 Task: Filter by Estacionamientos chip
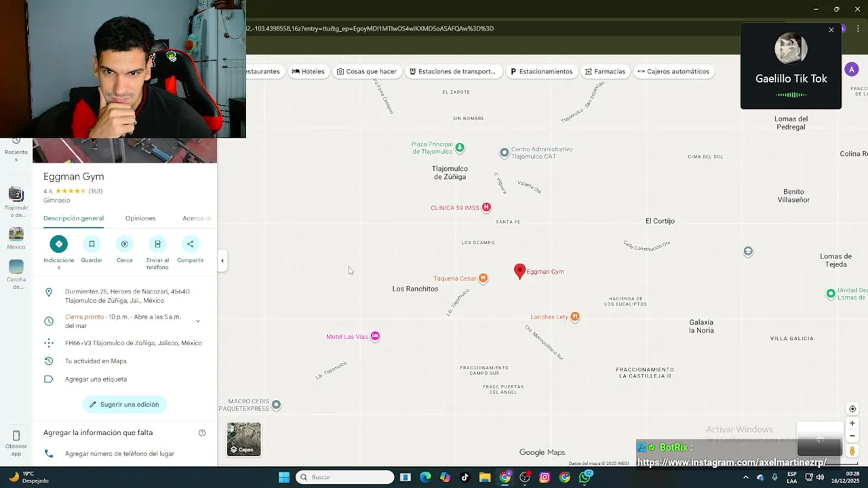541,71
